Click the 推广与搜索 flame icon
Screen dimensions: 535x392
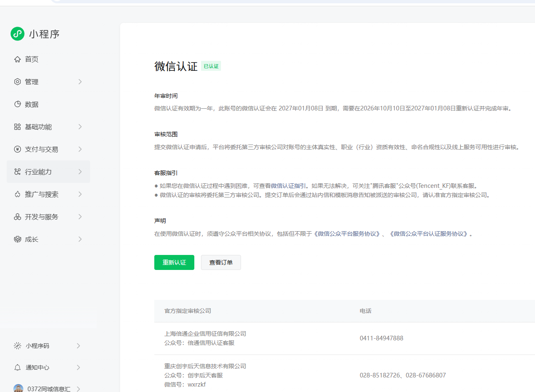[x=18, y=194]
